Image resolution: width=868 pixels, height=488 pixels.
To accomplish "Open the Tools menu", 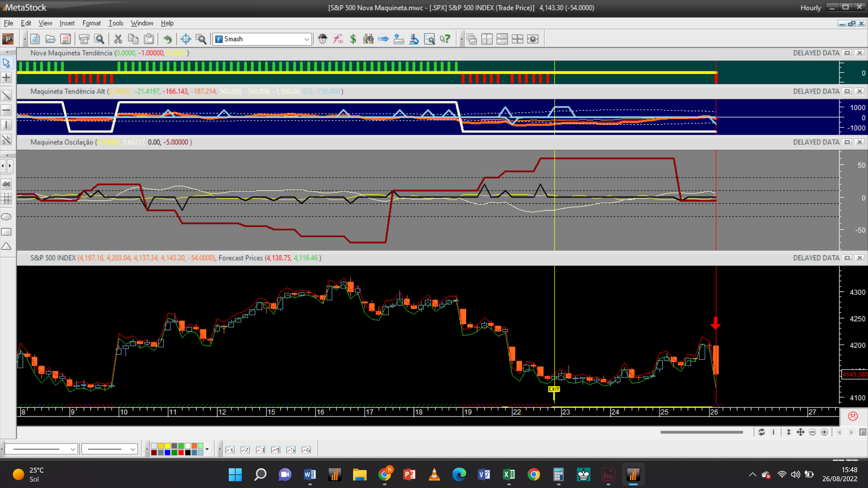I will point(116,23).
